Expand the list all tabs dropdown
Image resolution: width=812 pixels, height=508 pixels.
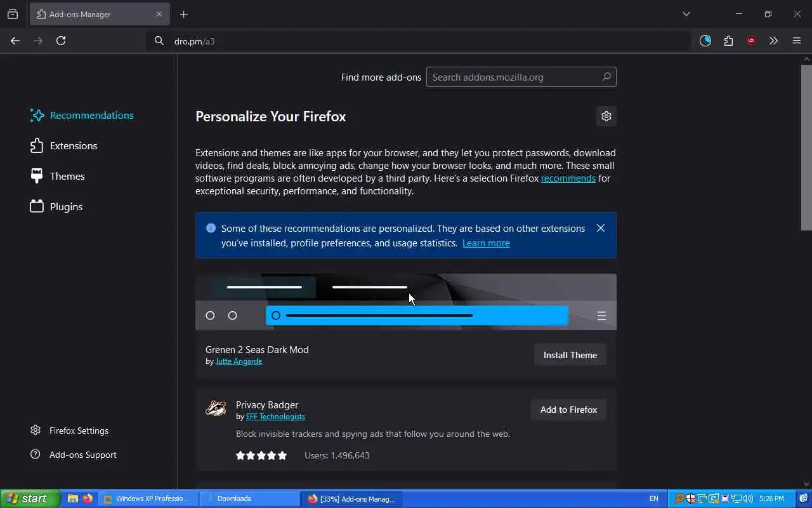686,14
